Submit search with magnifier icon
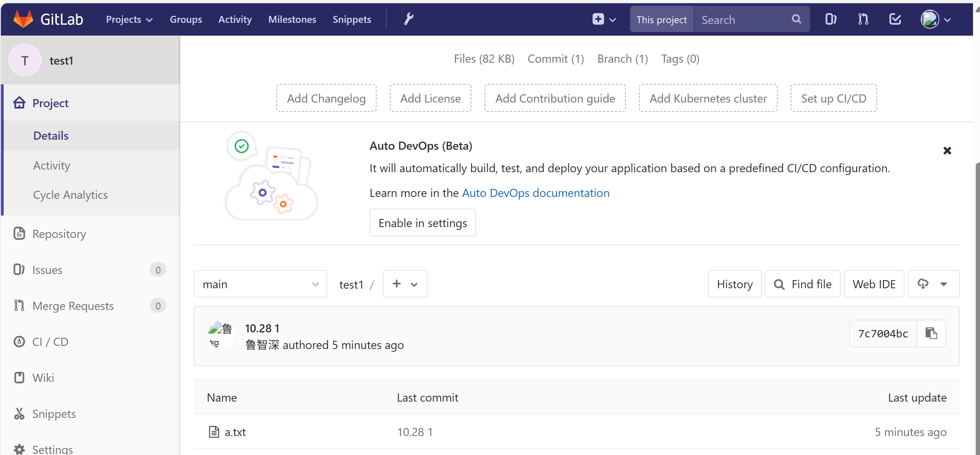This screenshot has width=980, height=455. 796,19
